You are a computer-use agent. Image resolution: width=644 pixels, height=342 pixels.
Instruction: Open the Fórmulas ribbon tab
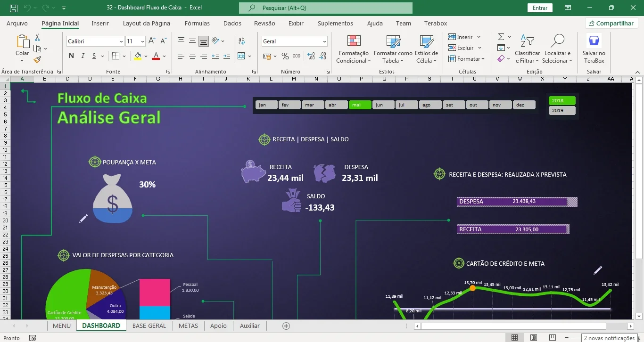[x=197, y=24]
